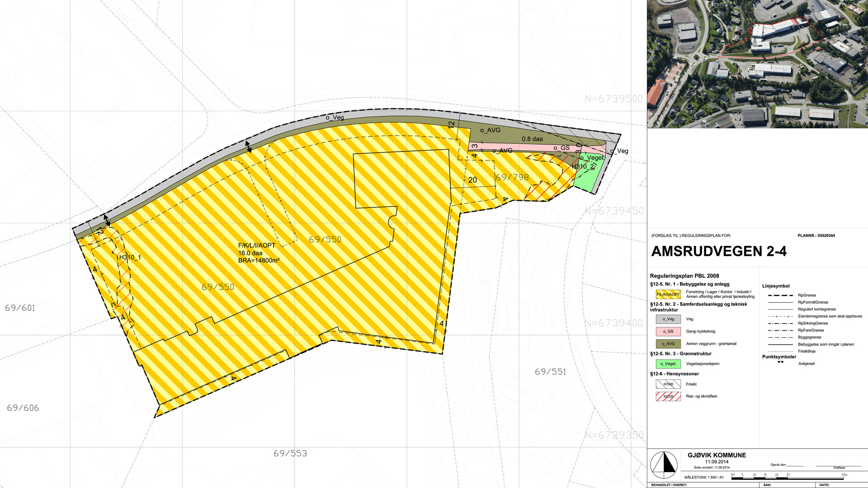Click the 20 dimension label

tap(472, 180)
